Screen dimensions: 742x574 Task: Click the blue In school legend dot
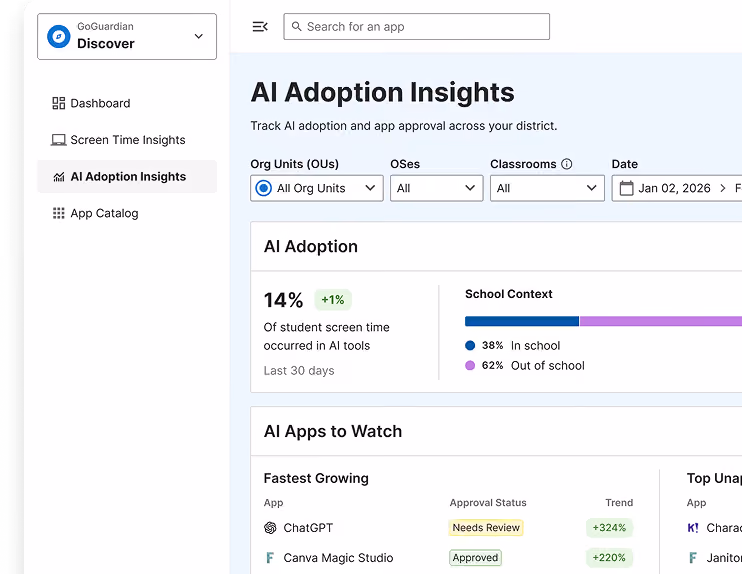(x=470, y=345)
